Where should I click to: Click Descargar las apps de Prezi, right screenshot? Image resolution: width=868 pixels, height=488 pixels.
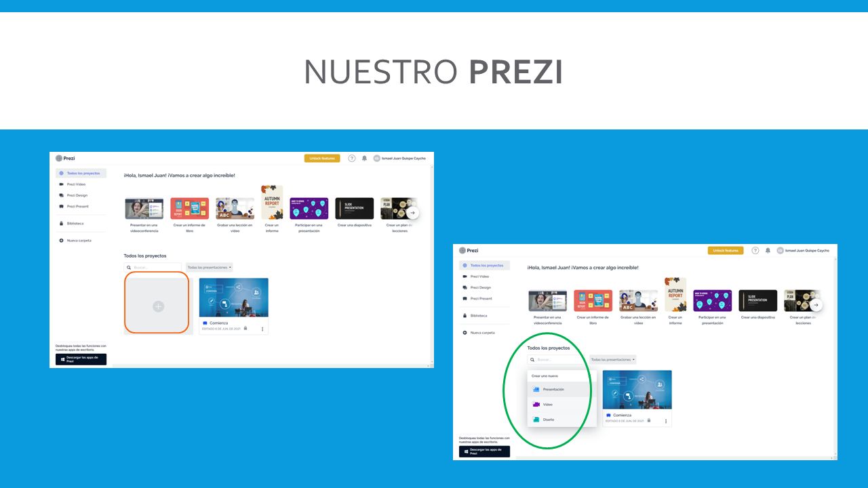click(x=484, y=451)
